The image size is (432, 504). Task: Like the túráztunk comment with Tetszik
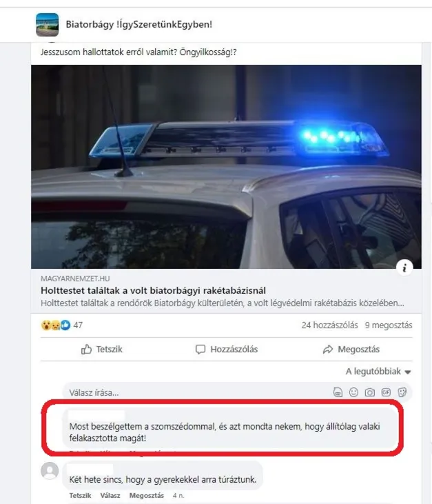coord(81,495)
